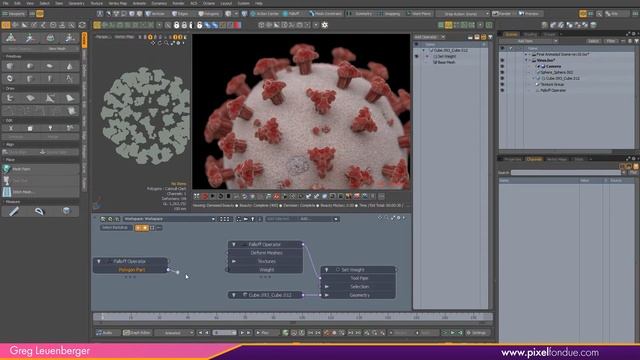Select the tube primitive tool

[30, 78]
